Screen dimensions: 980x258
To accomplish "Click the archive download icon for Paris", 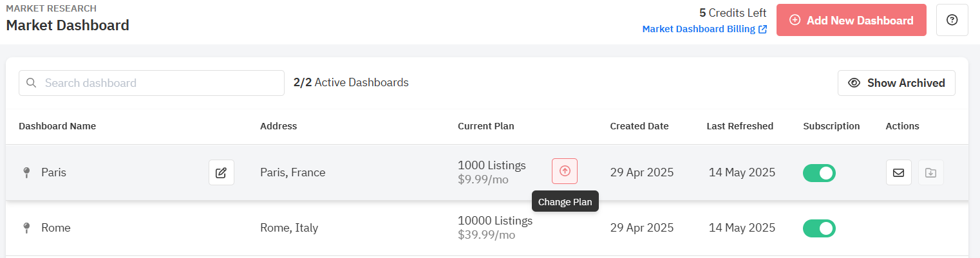I will click(930, 172).
